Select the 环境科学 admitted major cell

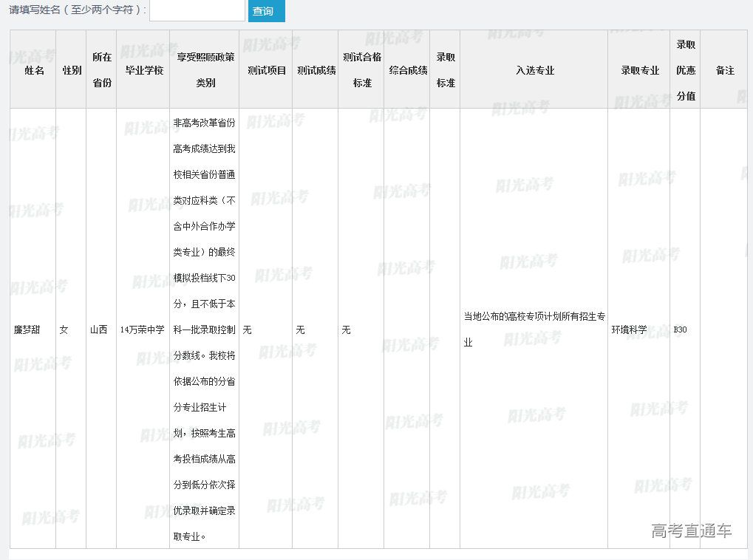click(x=629, y=329)
